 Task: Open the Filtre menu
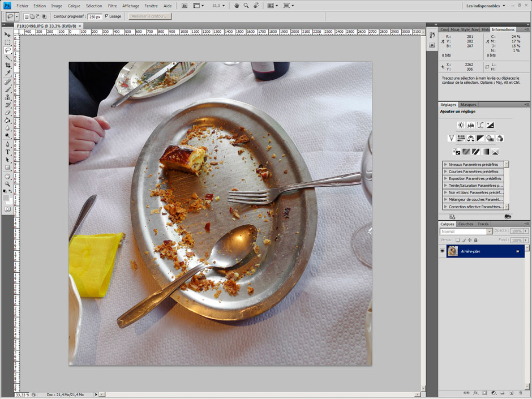point(112,6)
